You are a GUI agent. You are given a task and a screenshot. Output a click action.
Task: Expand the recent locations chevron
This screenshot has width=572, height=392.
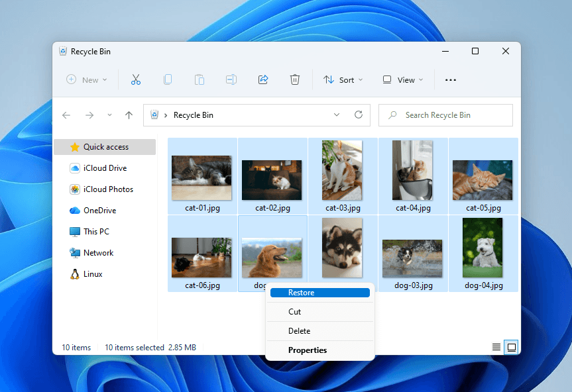109,115
